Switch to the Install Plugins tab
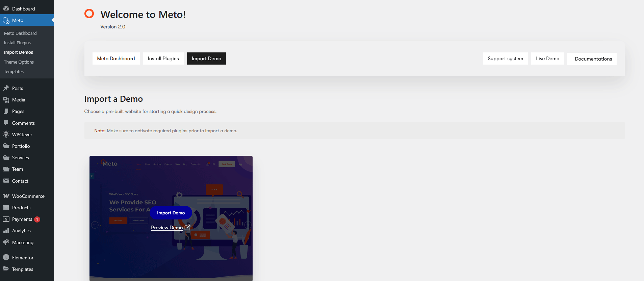 click(x=163, y=58)
